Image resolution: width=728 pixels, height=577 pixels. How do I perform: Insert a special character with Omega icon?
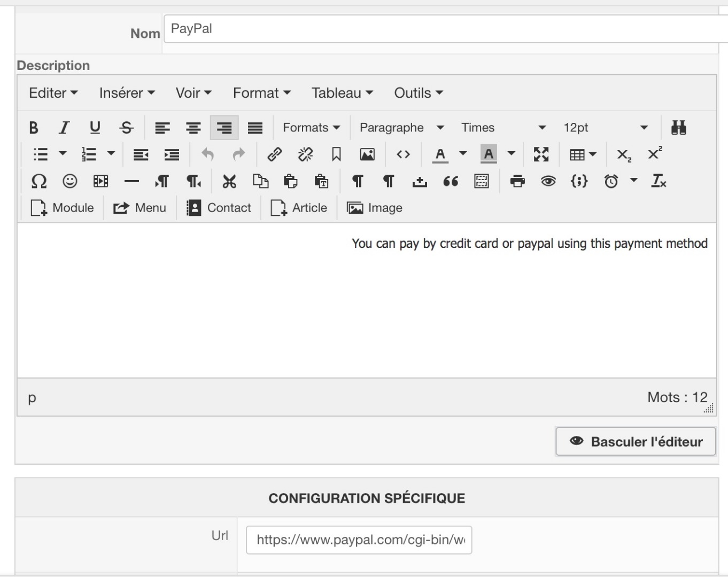(39, 182)
